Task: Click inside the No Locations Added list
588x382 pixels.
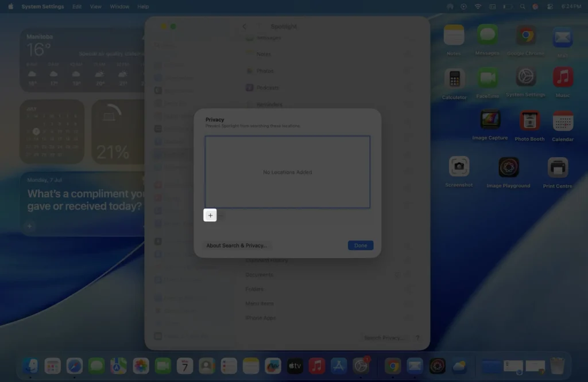Action: tap(287, 171)
